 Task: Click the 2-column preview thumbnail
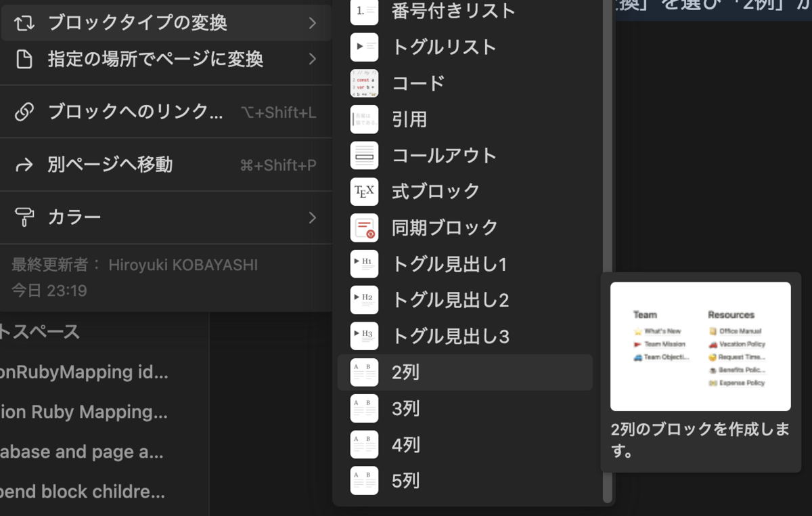[x=700, y=347]
